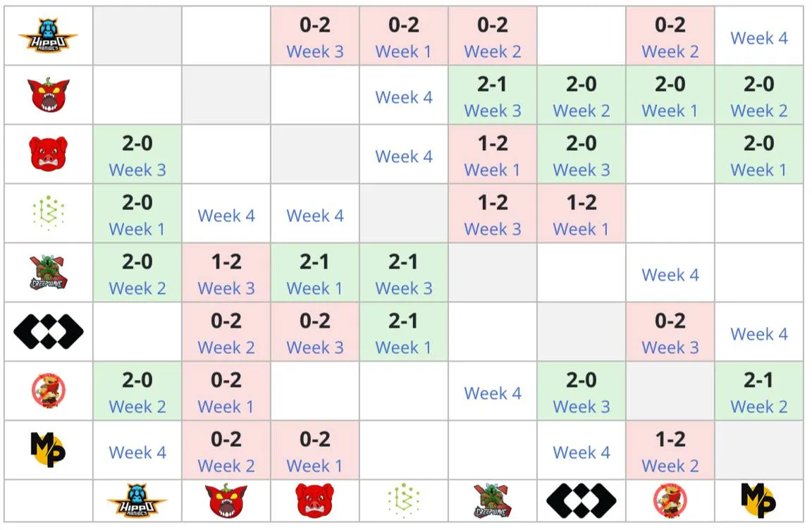The width and height of the screenshot is (812, 530).
Task: Open the Week 4 link in Hippo Maniacs row
Action: point(758,38)
